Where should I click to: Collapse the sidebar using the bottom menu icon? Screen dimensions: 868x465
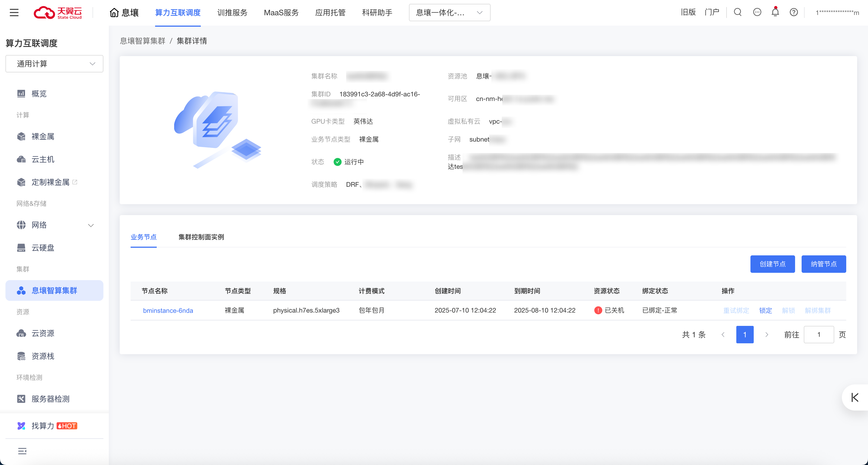coord(22,451)
